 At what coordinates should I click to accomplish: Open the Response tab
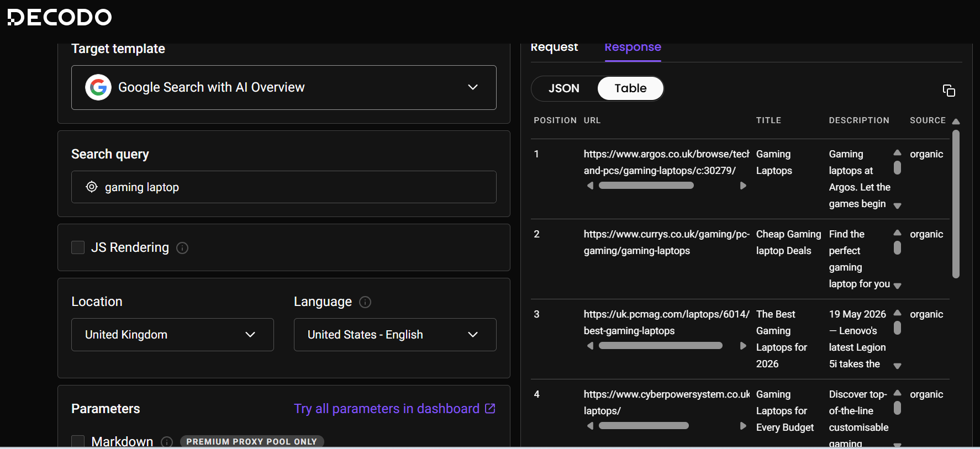pyautogui.click(x=633, y=47)
